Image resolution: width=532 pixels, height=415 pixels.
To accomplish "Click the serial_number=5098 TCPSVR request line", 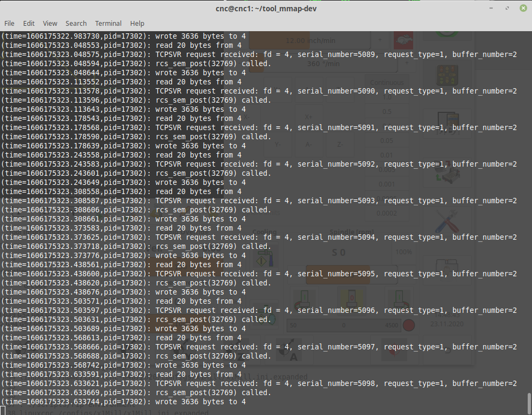I will click(x=258, y=383).
